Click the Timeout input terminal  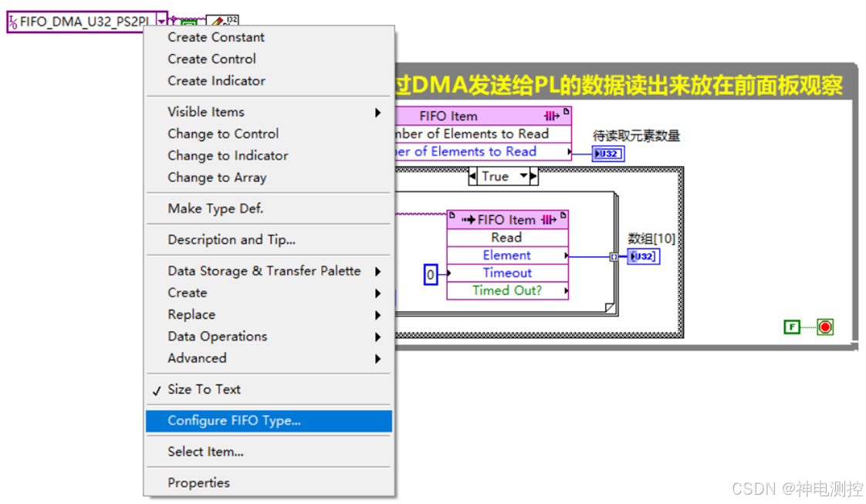pyautogui.click(x=507, y=272)
